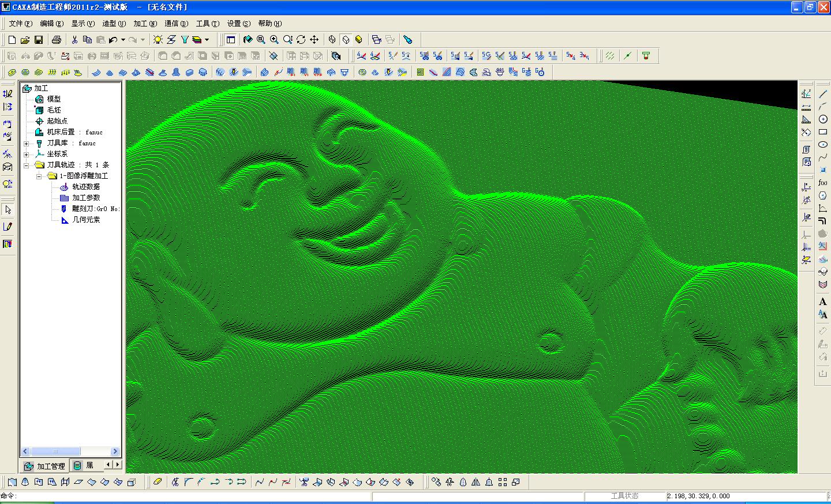Click the array dots pattern icon in bottom toolbar

coord(502,482)
